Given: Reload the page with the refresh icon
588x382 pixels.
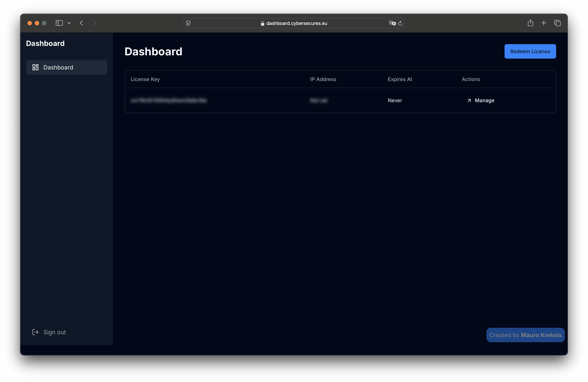Looking at the screenshot, I should [400, 23].
